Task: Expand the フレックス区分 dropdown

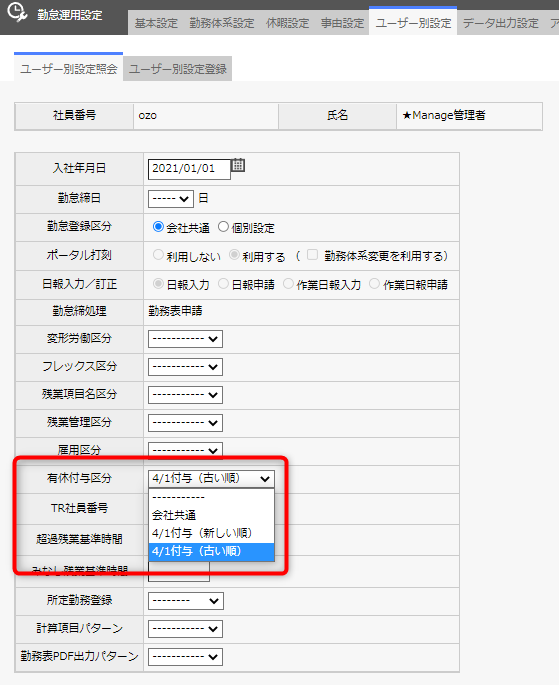Action: [185, 367]
